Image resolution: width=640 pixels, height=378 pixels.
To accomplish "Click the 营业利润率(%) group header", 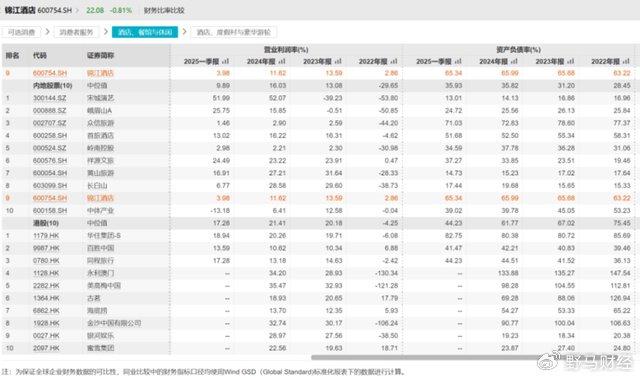I will click(x=286, y=50).
